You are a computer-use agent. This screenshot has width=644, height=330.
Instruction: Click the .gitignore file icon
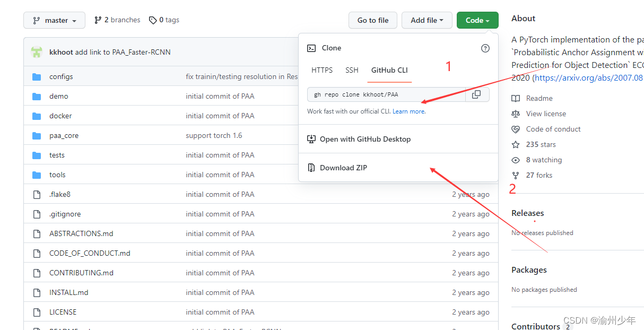click(37, 214)
